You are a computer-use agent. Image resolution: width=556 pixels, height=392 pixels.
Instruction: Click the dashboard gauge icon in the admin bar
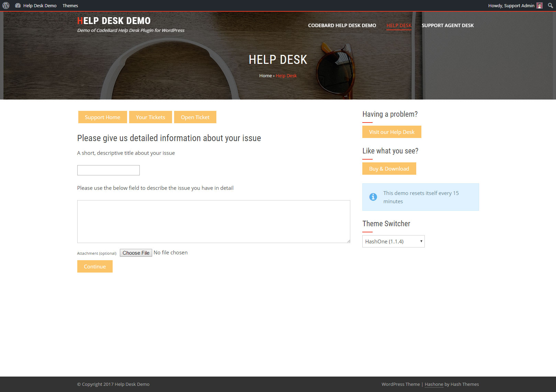tap(18, 5)
